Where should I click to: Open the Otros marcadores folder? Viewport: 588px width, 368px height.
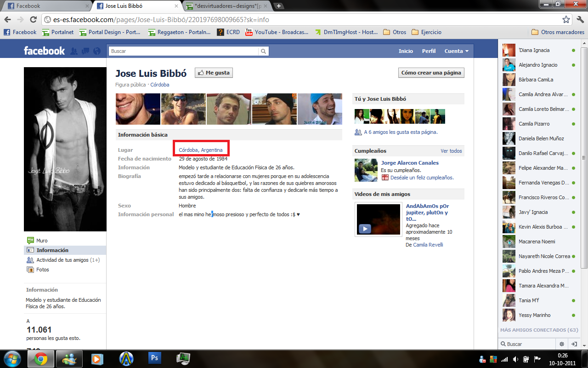[x=558, y=32]
